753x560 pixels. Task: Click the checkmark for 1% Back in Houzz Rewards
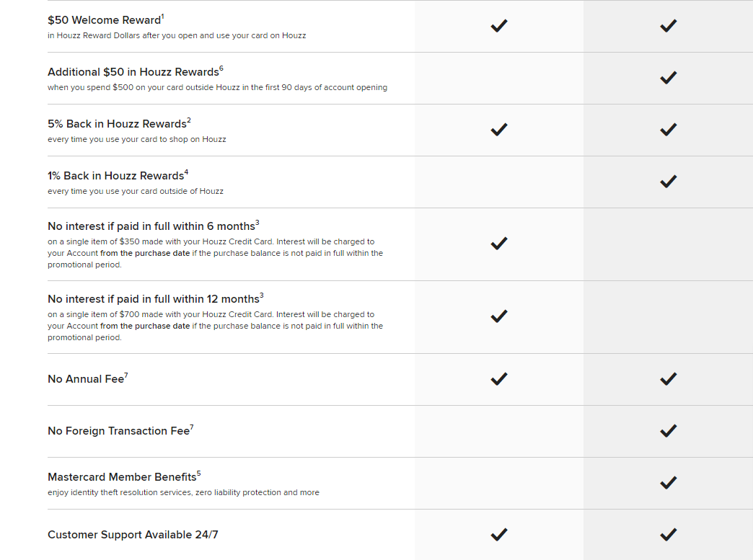pyautogui.click(x=668, y=182)
